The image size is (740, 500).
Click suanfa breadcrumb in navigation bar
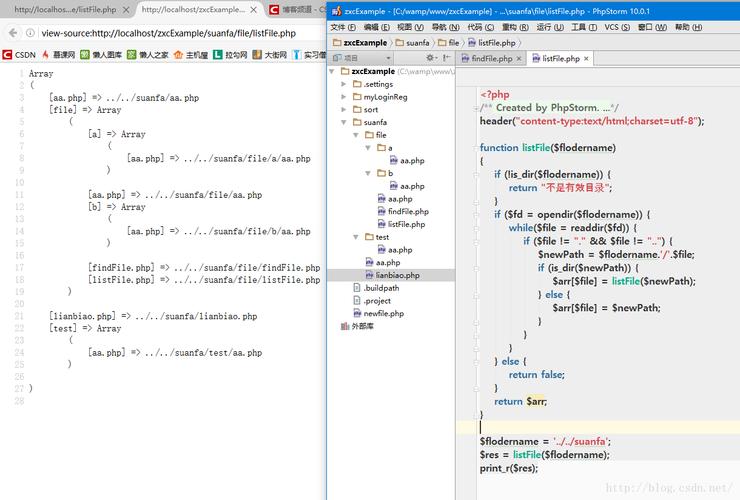tap(412, 43)
